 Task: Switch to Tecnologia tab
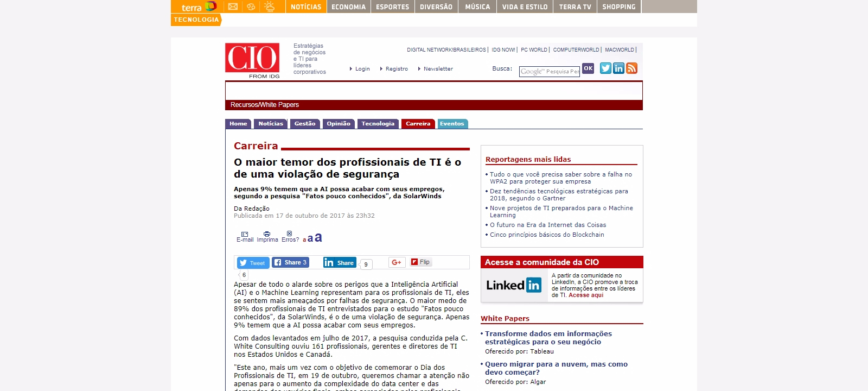[378, 124]
